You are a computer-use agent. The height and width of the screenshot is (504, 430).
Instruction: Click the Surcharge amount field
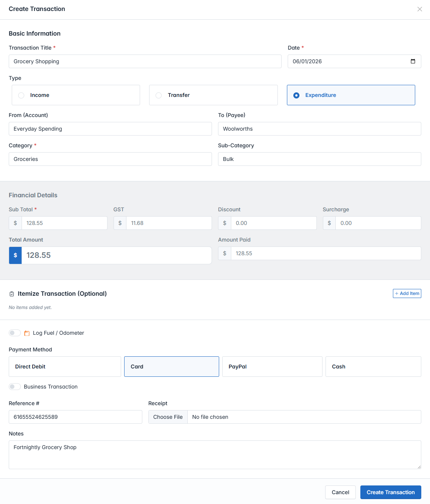[x=378, y=223]
